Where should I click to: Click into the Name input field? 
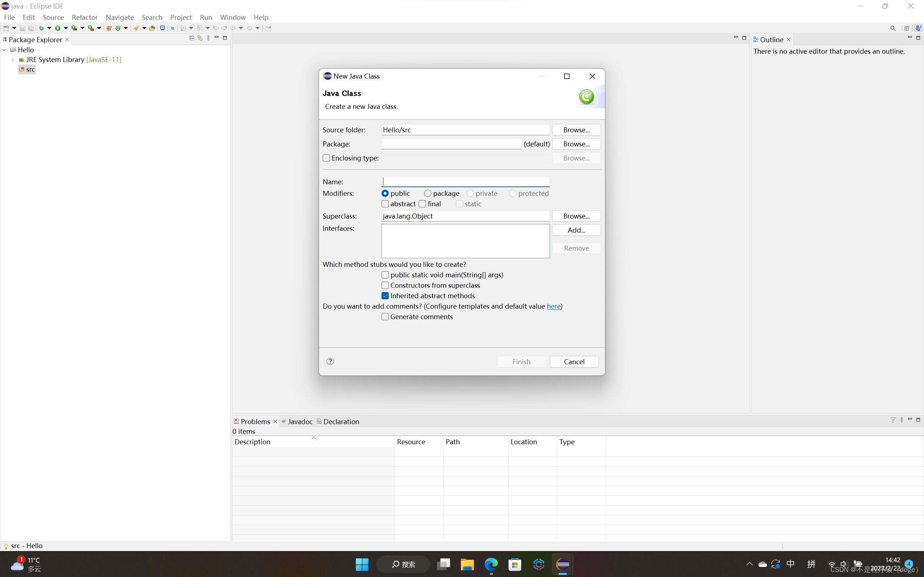click(465, 182)
